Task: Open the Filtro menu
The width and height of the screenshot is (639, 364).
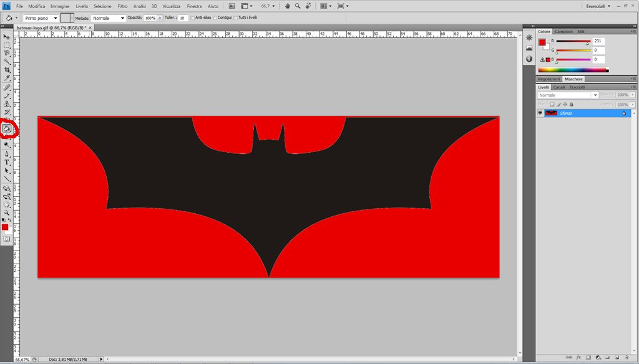Action: pyautogui.click(x=122, y=6)
